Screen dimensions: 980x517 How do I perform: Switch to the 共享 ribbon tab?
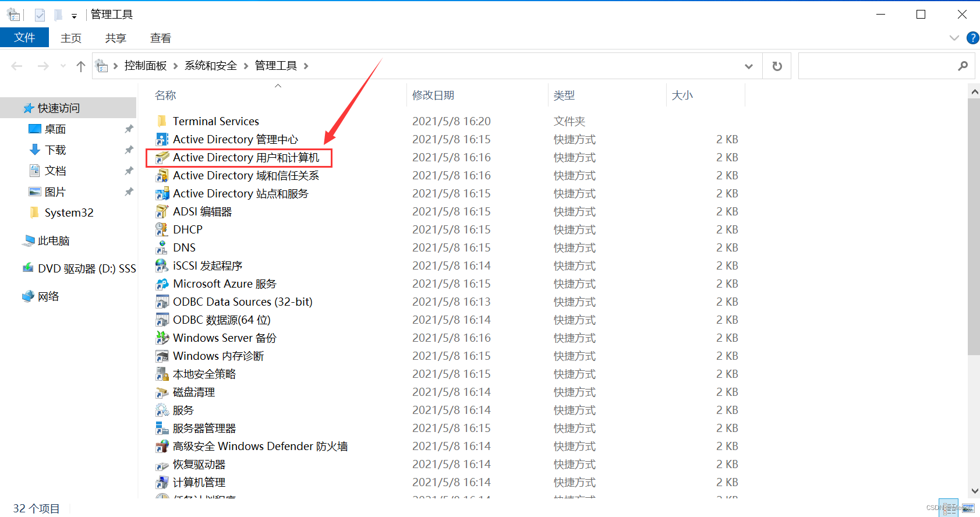(116, 38)
